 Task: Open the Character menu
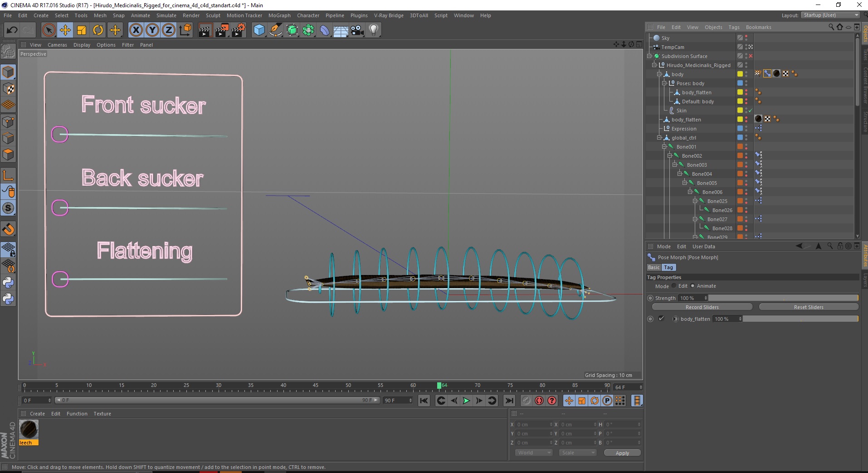point(308,15)
